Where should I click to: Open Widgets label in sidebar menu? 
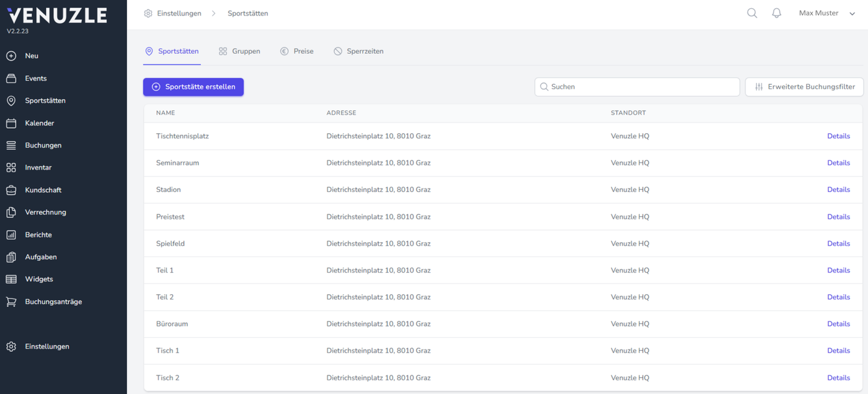coord(39,279)
